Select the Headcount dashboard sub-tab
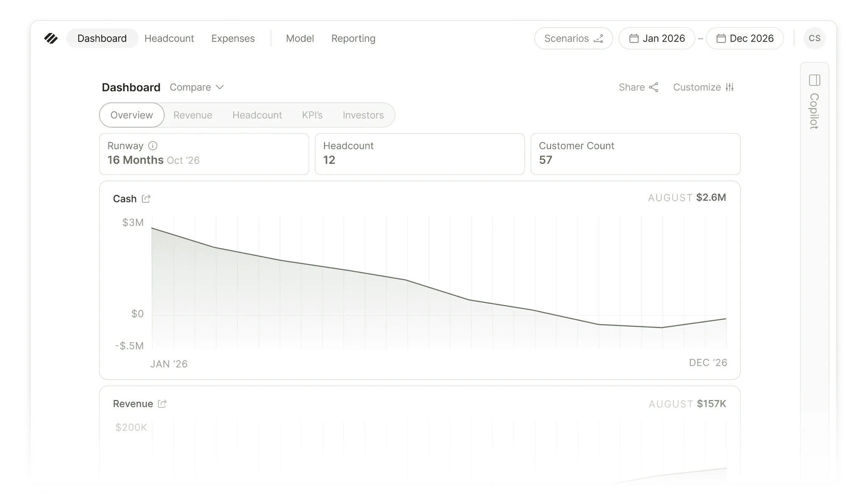This screenshot has width=867, height=504. [257, 115]
